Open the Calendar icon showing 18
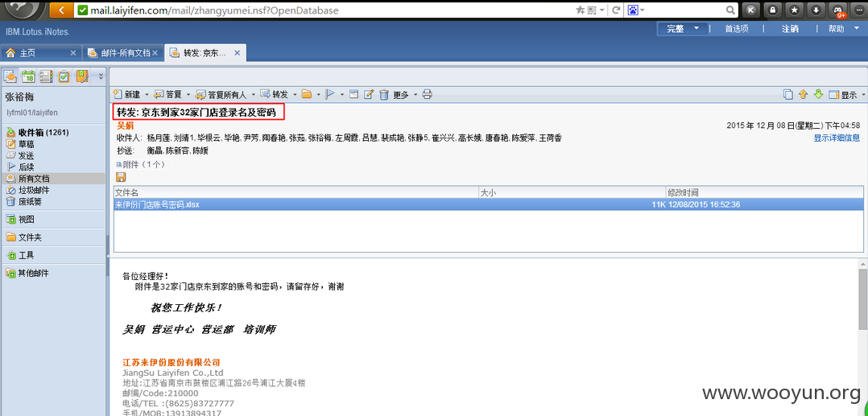Image resolution: width=868 pixels, height=416 pixels. coord(27,76)
